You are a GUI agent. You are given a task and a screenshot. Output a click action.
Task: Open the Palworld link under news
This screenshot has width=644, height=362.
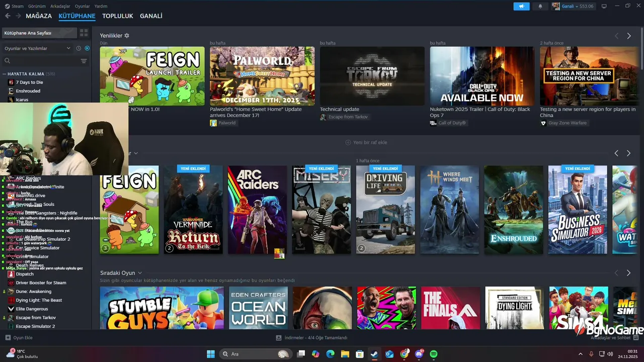tap(223, 123)
